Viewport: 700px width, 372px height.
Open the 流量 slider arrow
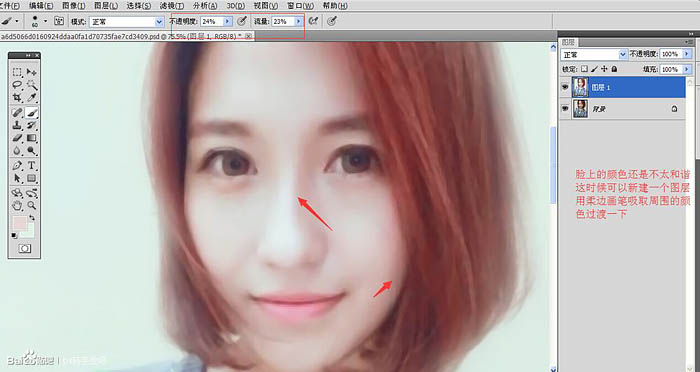[298, 21]
